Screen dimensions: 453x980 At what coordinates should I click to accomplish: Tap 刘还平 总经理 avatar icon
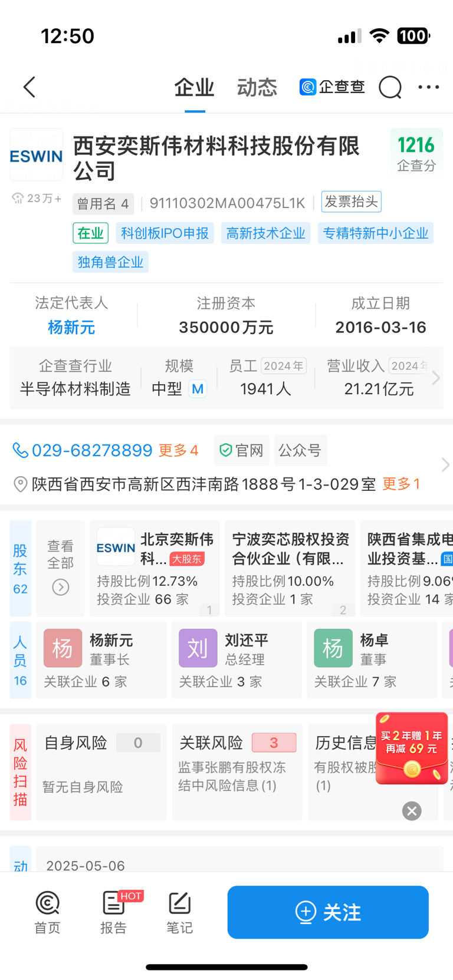[198, 648]
